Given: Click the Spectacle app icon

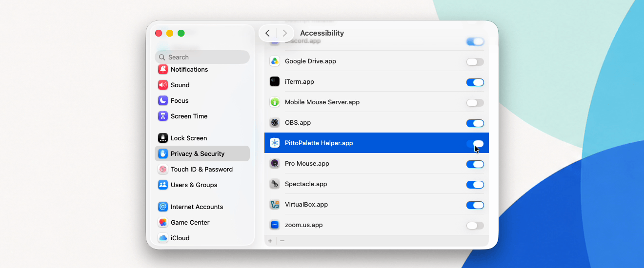Looking at the screenshot, I should pos(275,184).
